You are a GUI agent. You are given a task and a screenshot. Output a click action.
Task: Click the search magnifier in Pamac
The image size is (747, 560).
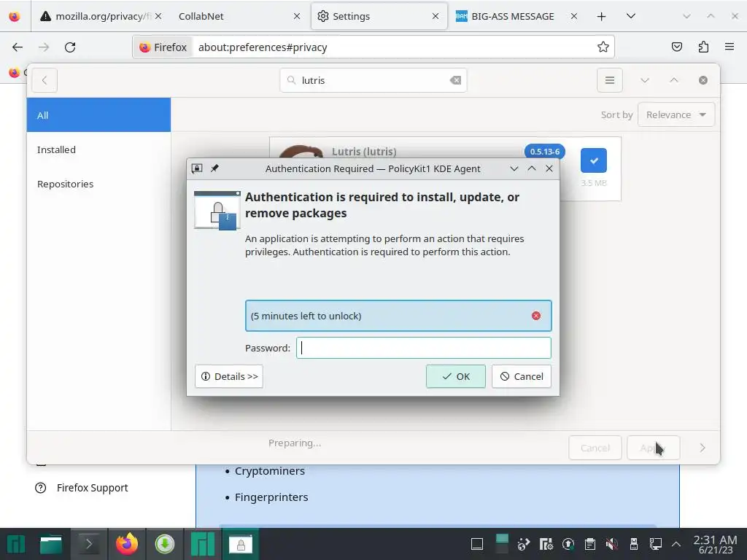pyautogui.click(x=291, y=80)
